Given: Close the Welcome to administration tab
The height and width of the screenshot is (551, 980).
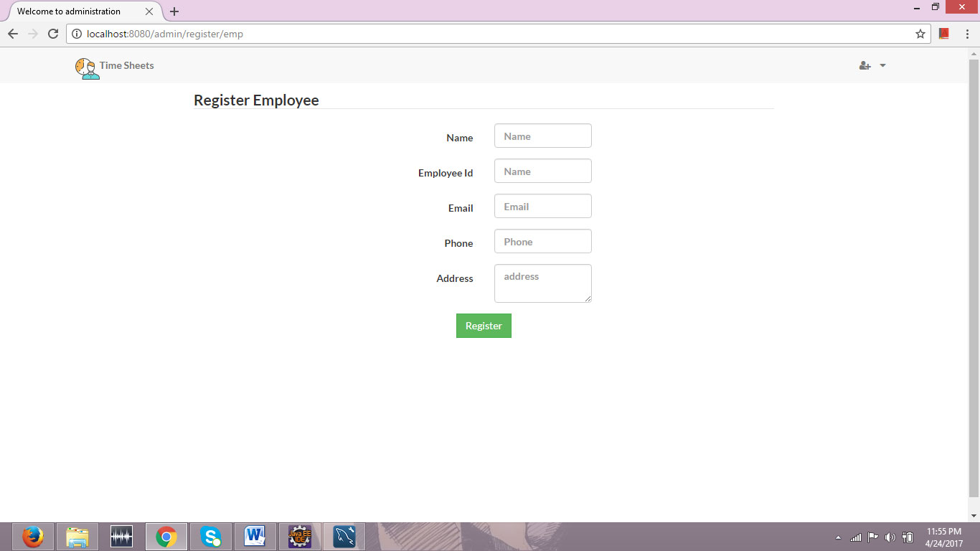Looking at the screenshot, I should click(x=149, y=11).
